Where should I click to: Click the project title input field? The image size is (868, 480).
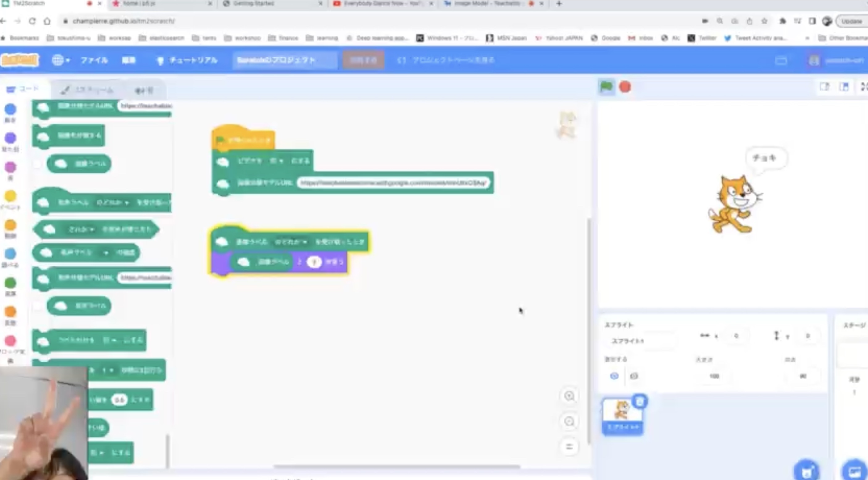285,60
